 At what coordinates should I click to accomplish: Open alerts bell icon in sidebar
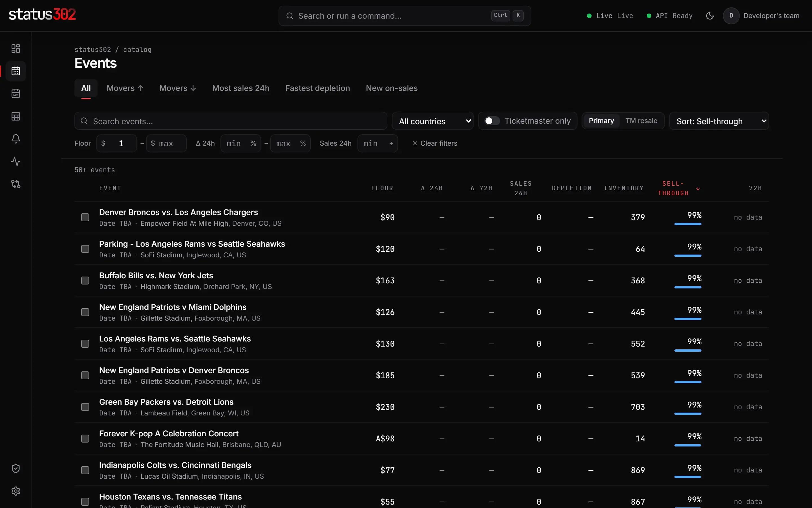[x=16, y=139]
